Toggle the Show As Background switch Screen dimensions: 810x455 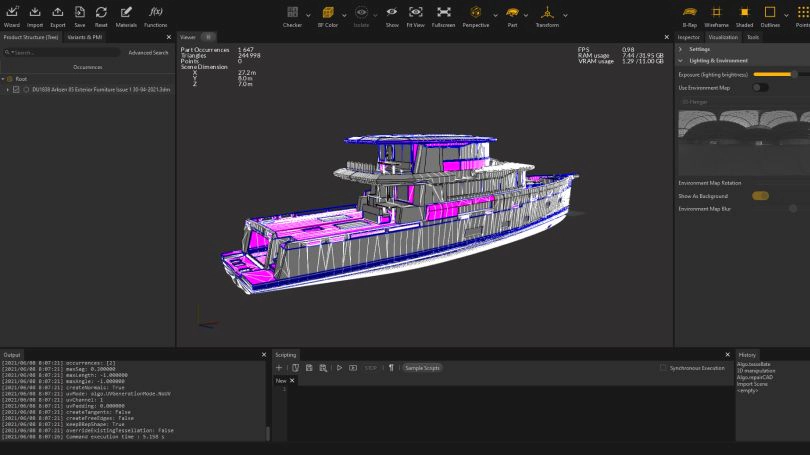click(761, 195)
